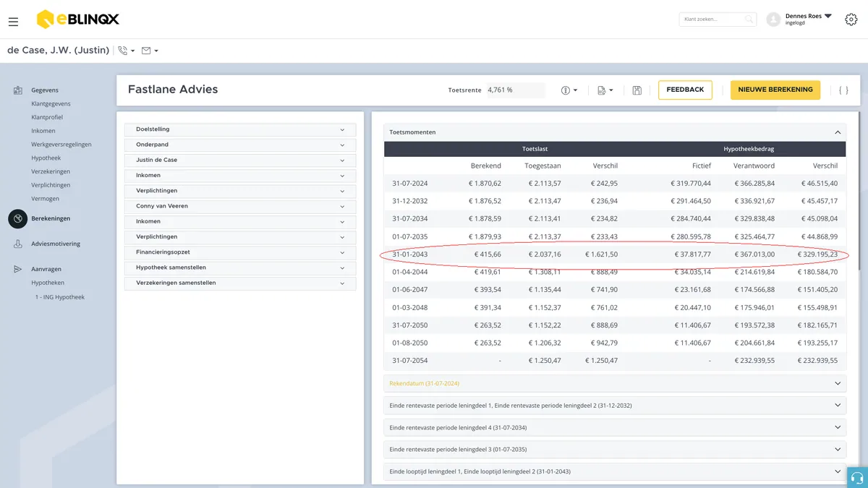Expand the Verzekeringen samenstellen section
The width and height of the screenshot is (868, 488).
240,283
